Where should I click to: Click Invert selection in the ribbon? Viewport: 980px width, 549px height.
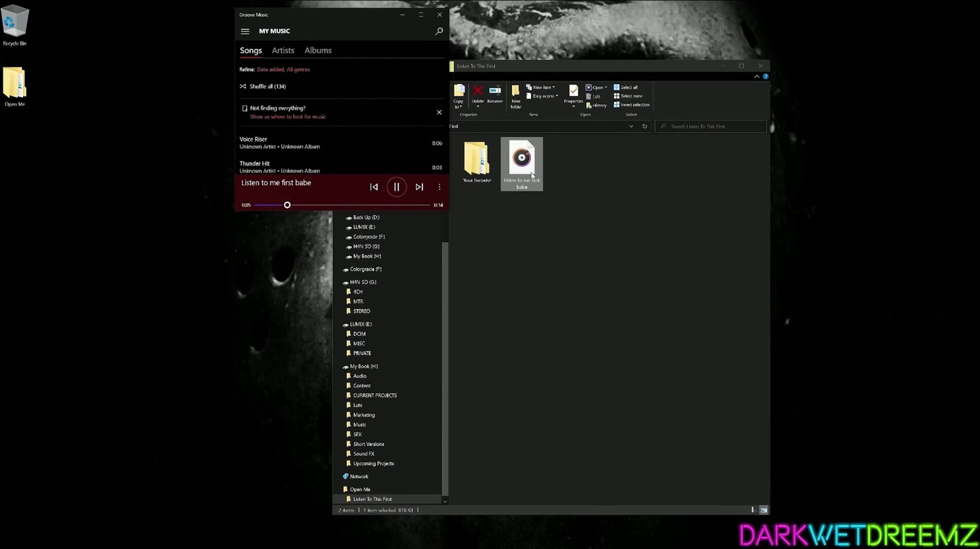631,105
